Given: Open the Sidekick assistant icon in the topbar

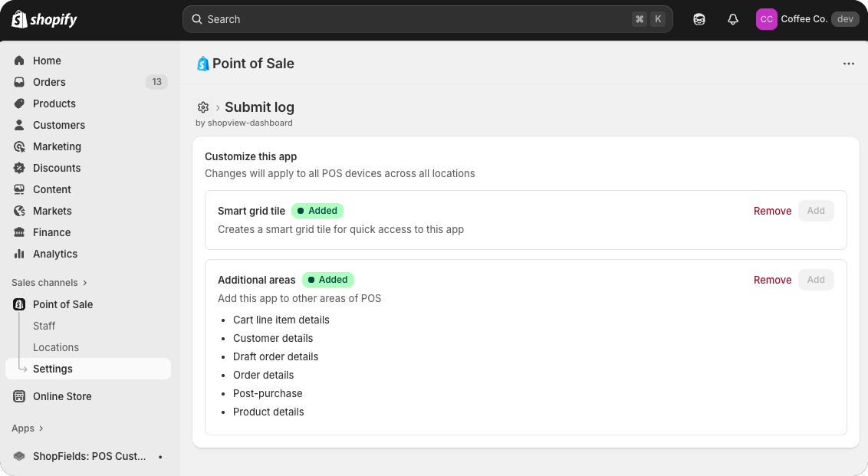Looking at the screenshot, I should click(699, 18).
